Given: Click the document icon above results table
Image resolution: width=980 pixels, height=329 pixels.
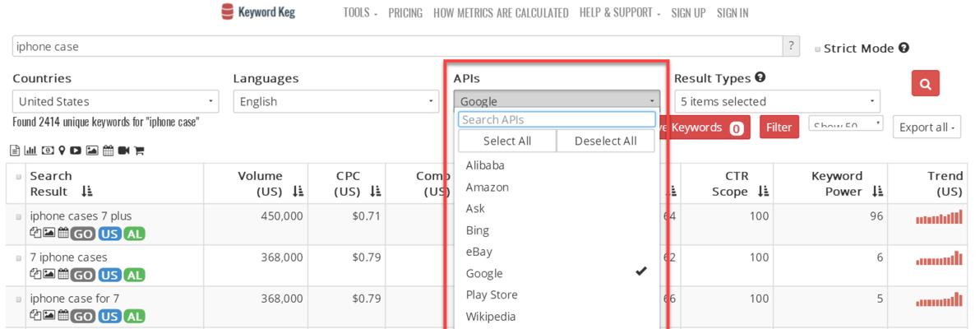Looking at the screenshot, I should point(15,151).
